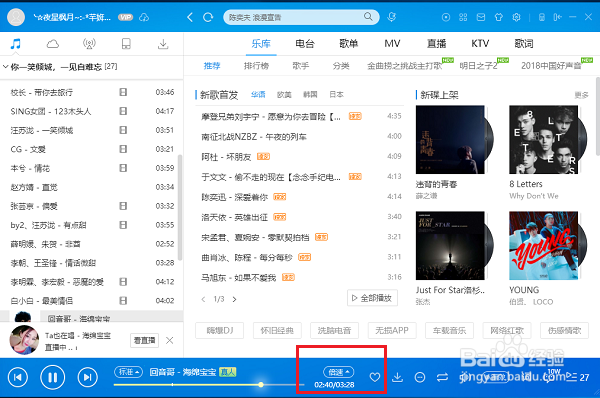Click the magnifier icon in search box
Screen dimensions: 600x398
(368, 16)
